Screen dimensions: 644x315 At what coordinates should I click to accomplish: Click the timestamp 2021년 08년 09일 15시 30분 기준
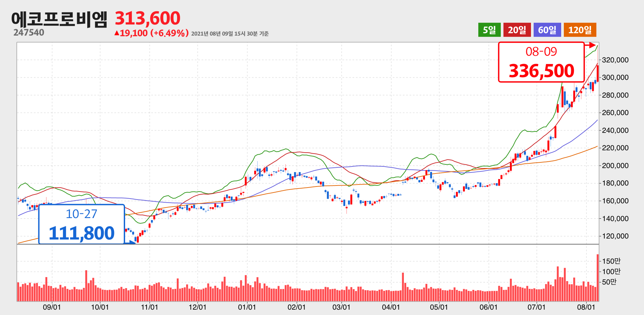230,34
